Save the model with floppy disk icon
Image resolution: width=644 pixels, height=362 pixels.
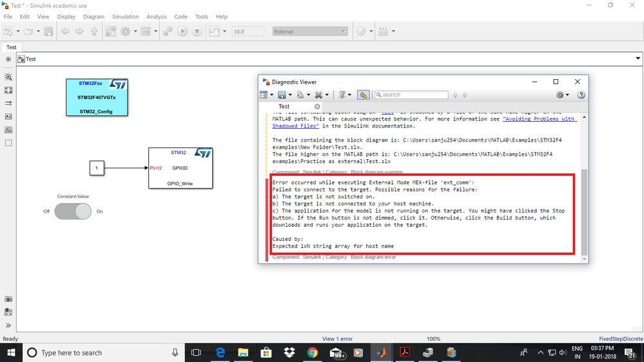(48, 31)
